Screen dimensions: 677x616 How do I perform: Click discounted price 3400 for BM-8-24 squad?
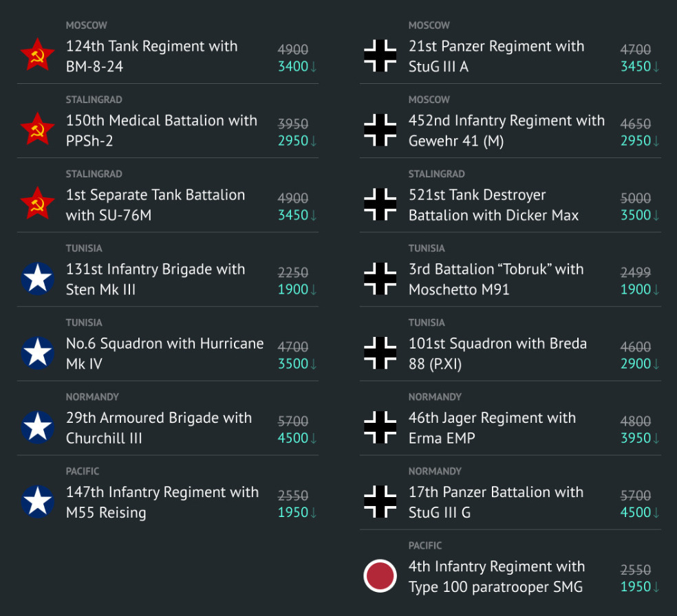point(293,67)
